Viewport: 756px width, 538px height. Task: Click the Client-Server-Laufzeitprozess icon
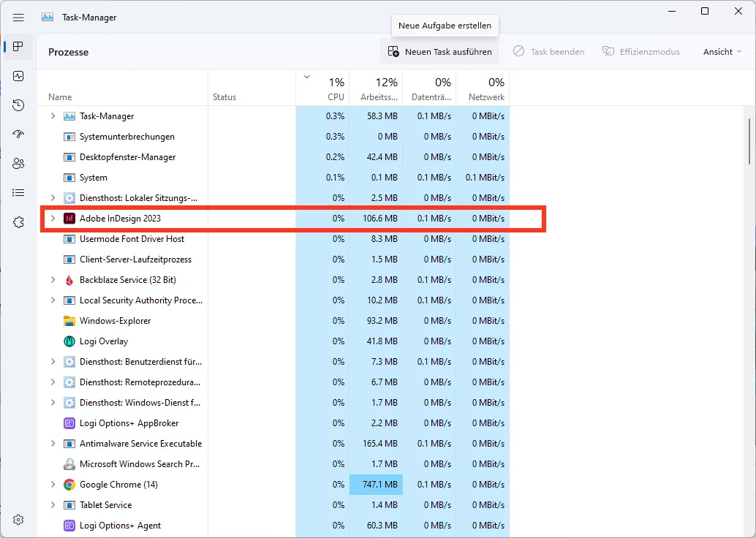click(69, 259)
